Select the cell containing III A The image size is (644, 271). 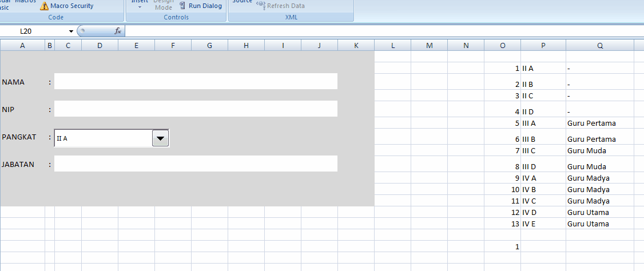pos(543,123)
